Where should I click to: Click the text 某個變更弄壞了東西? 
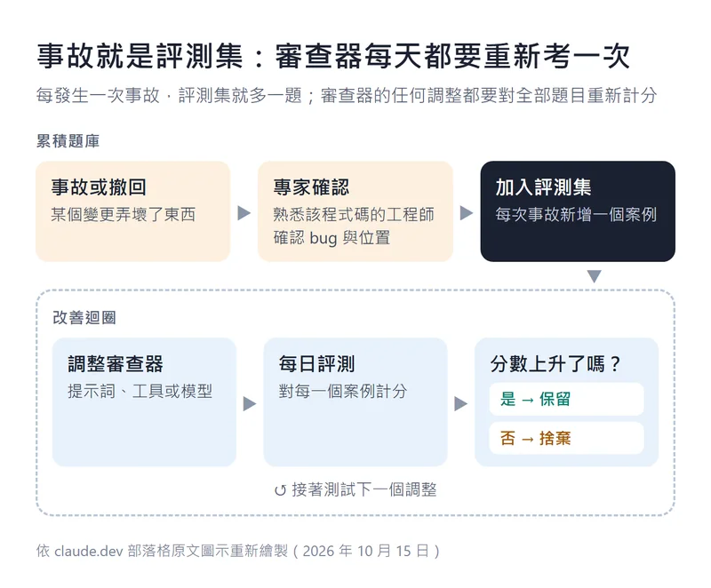pos(123,214)
